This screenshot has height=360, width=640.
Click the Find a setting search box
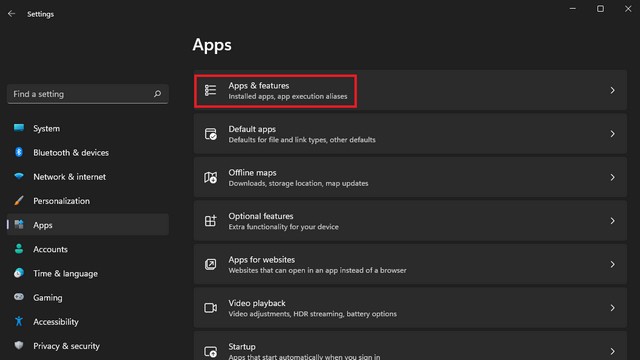click(88, 94)
